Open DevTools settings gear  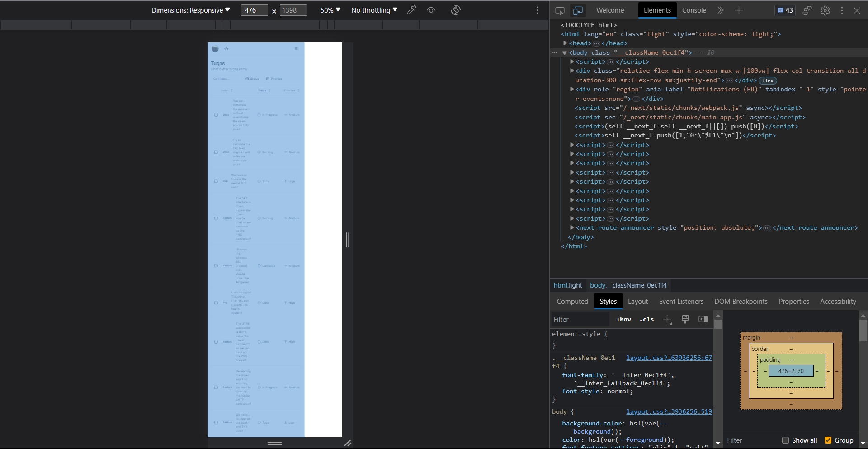click(x=826, y=10)
